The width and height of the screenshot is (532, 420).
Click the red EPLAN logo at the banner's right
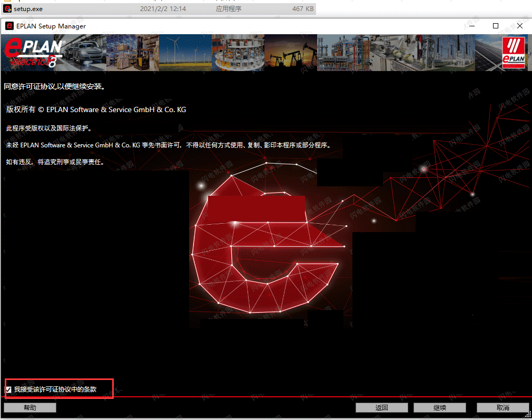(x=514, y=53)
